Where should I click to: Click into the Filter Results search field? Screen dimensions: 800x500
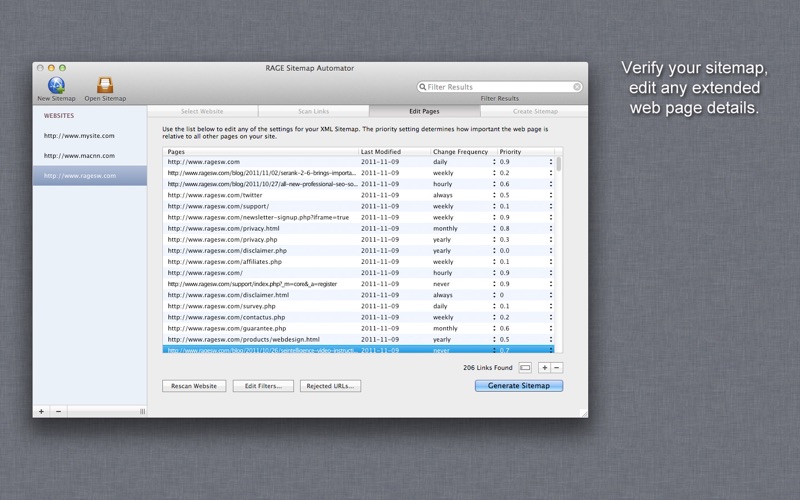(500, 87)
